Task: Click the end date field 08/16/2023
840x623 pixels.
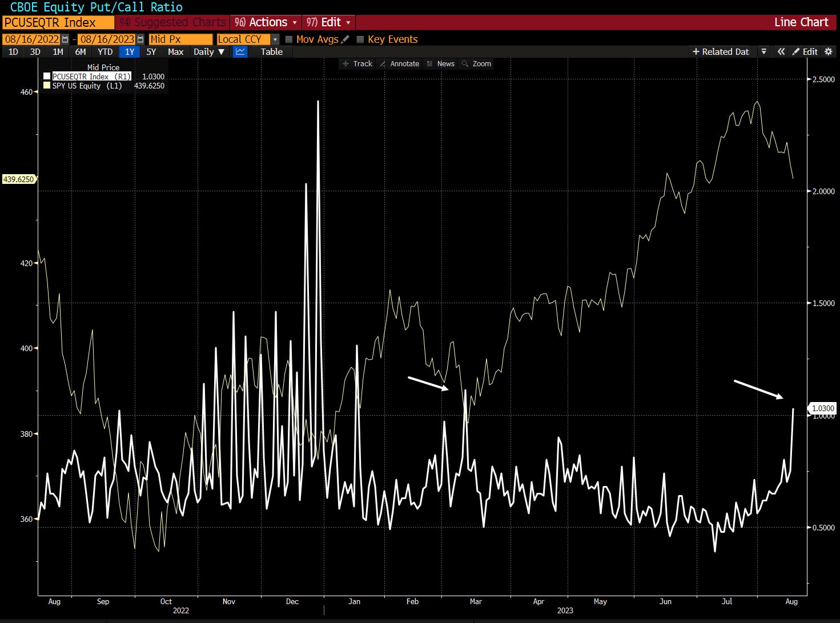Action: pos(107,39)
